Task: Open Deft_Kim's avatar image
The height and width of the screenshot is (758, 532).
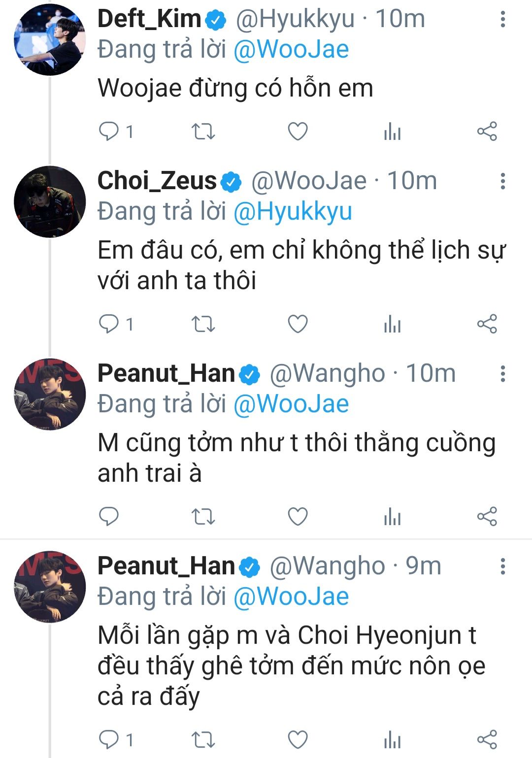Action: point(50,40)
